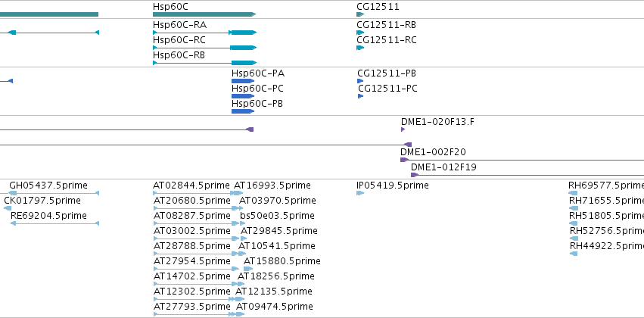644x318 pixels.
Task: Select EST AT03970.5prime label
Action: 278,201
